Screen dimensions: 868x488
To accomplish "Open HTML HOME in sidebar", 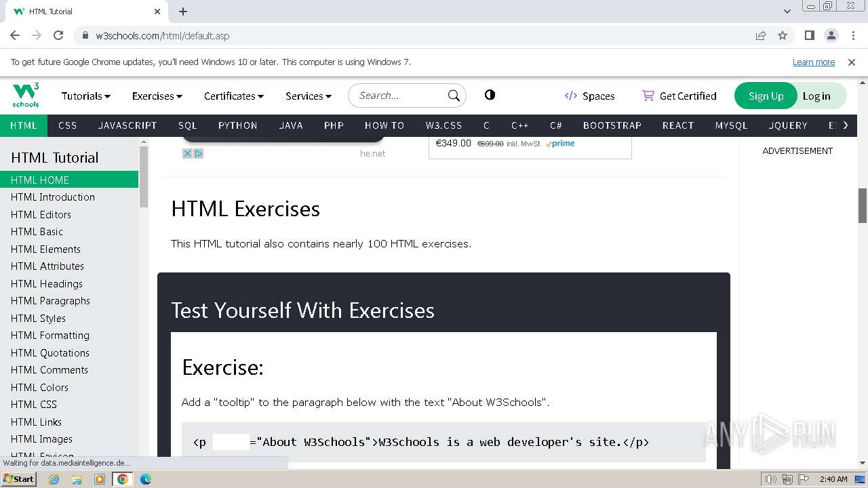I will pos(69,180).
